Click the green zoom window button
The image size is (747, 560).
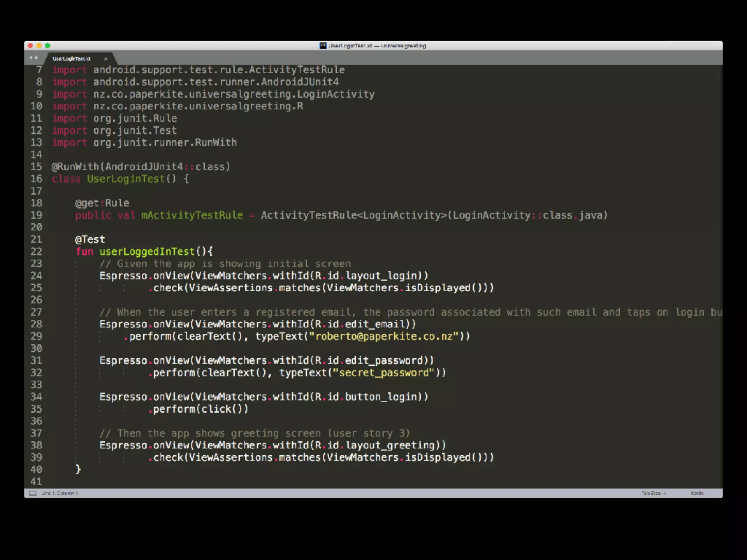coord(48,46)
